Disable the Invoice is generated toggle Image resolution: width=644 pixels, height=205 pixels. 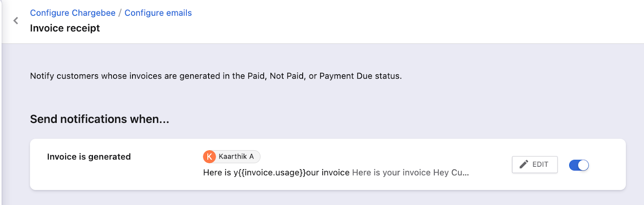579,165
